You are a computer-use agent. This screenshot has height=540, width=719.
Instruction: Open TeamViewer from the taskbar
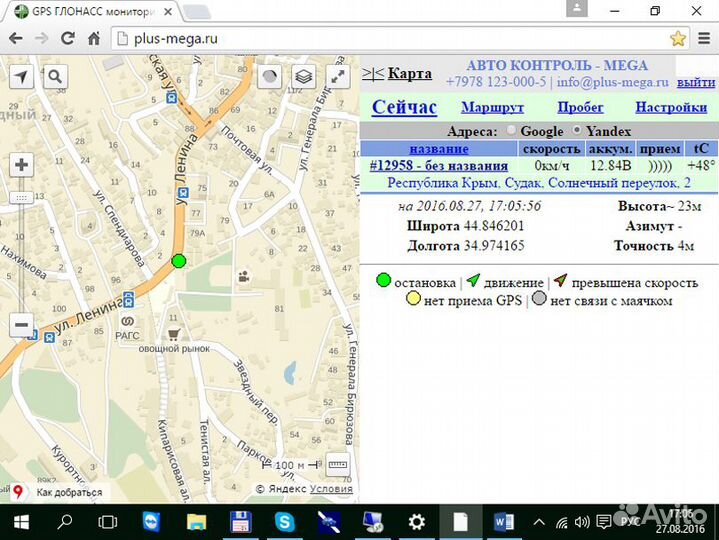coord(151,522)
